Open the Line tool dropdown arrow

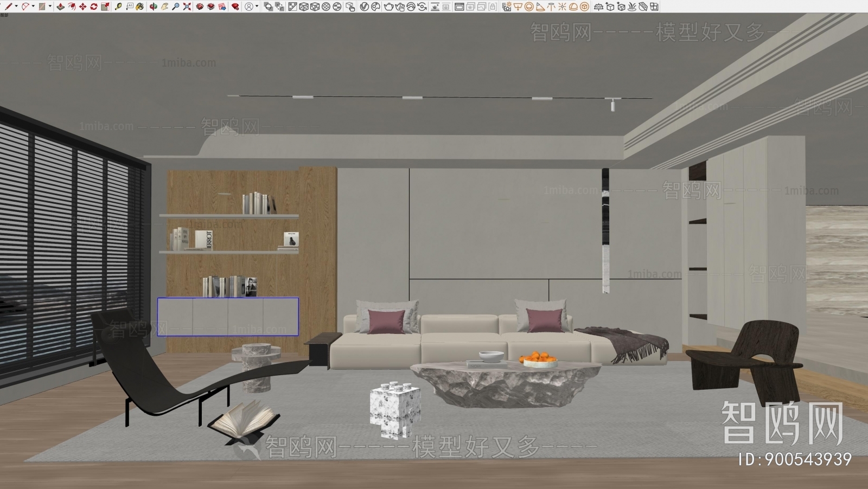[16, 7]
